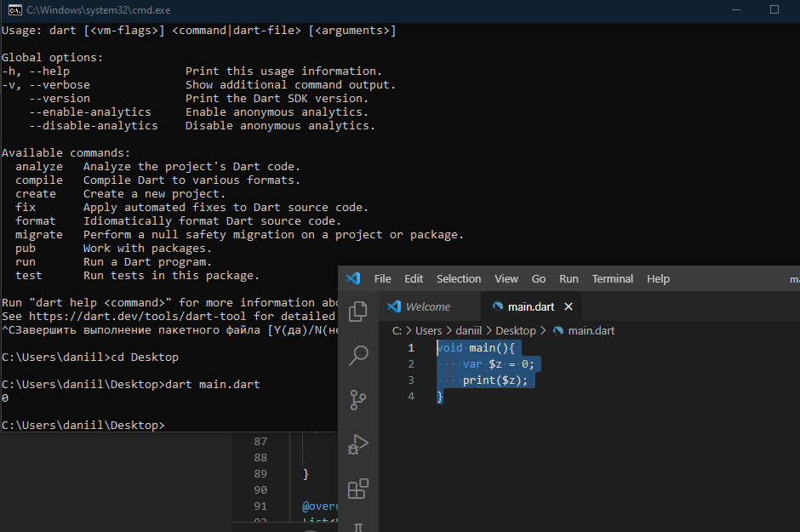Click the 'analyze' command row in cmd
Screen dimensions: 800x532
tap(157, 167)
